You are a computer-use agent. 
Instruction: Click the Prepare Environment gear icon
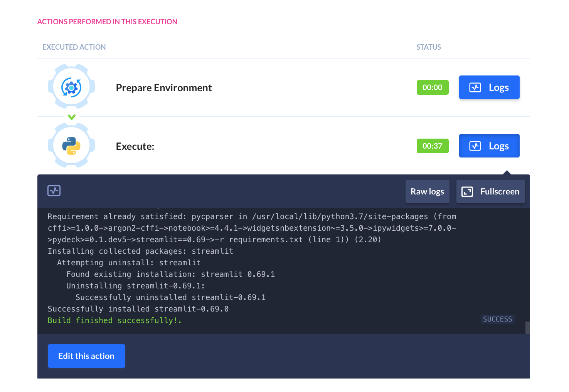click(71, 87)
